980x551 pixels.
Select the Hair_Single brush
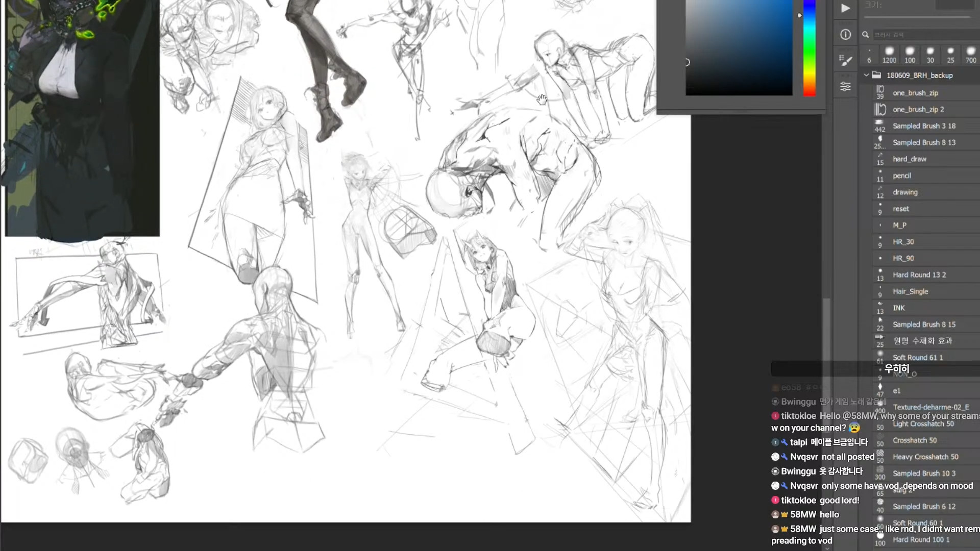click(x=910, y=291)
